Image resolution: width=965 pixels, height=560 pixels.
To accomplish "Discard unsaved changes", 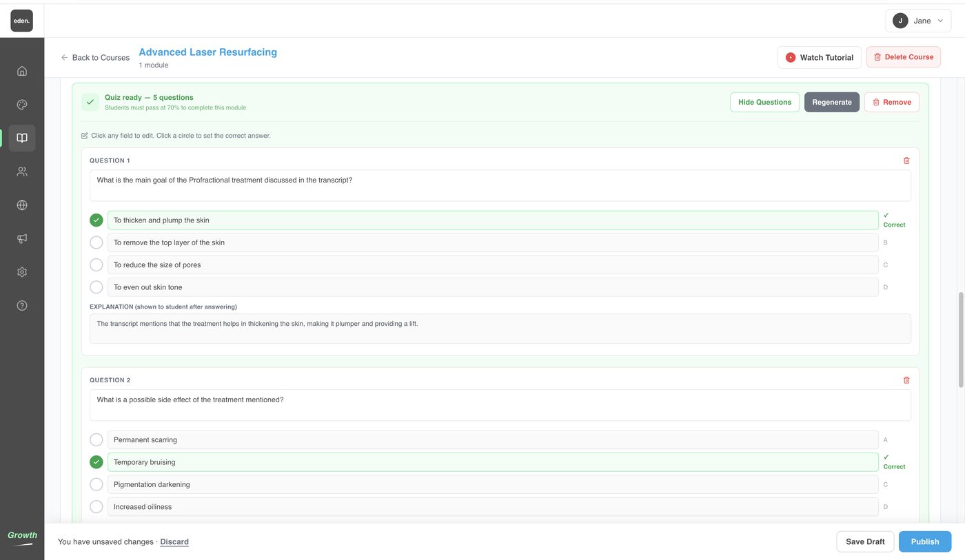I will pyautogui.click(x=174, y=542).
